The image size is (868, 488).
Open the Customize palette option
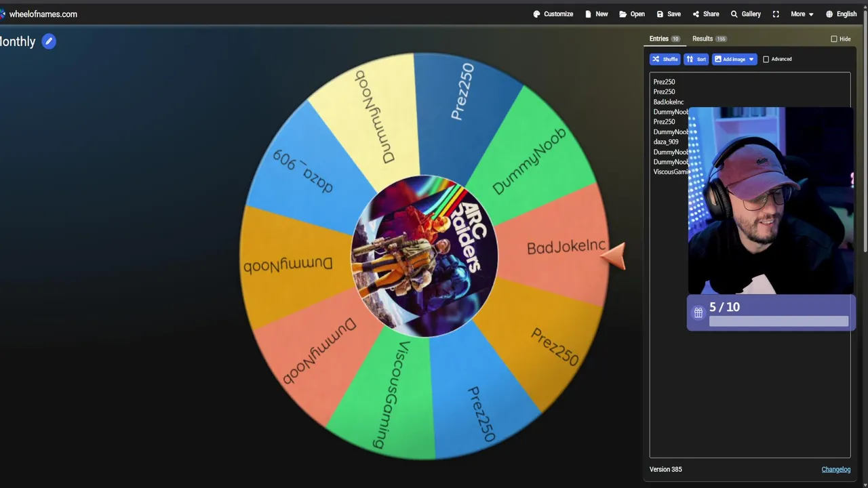point(553,14)
